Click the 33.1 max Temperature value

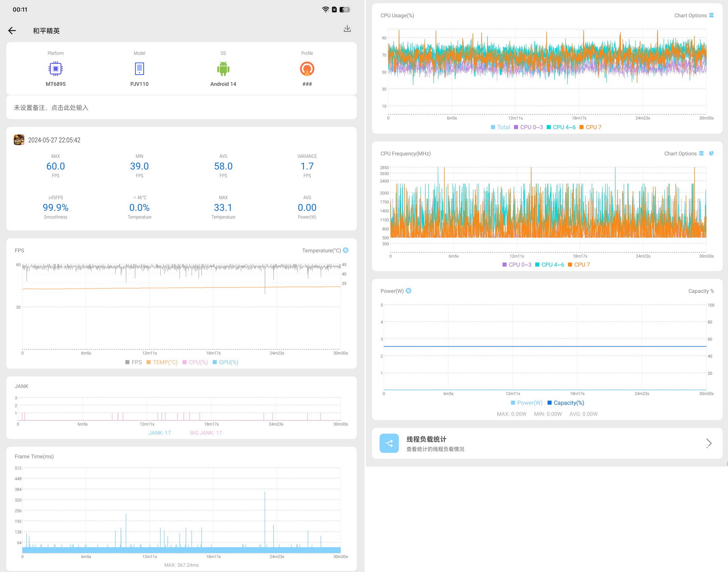click(x=223, y=207)
